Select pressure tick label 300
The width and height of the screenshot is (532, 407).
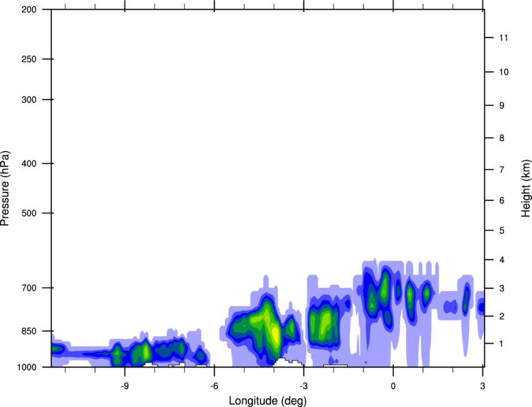[x=29, y=100]
